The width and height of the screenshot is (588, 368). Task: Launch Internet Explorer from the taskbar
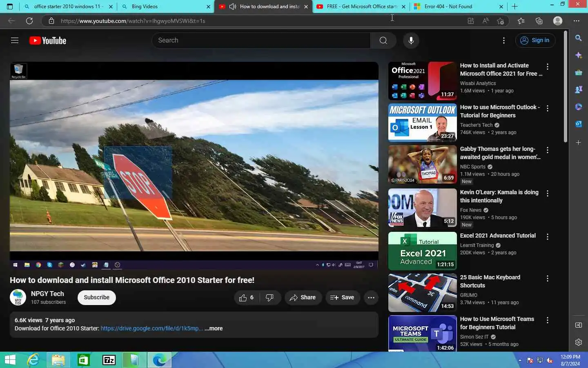coord(33,360)
